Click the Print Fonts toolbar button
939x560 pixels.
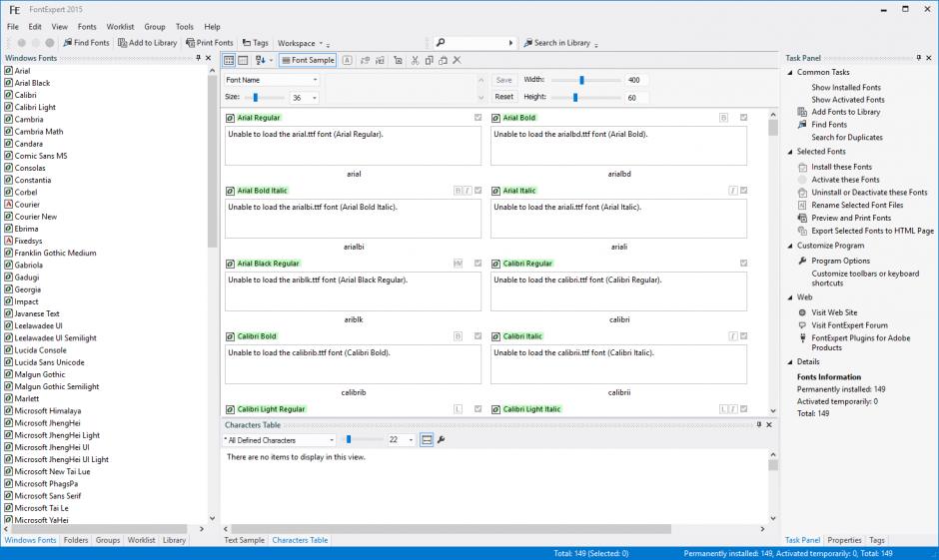click(209, 43)
